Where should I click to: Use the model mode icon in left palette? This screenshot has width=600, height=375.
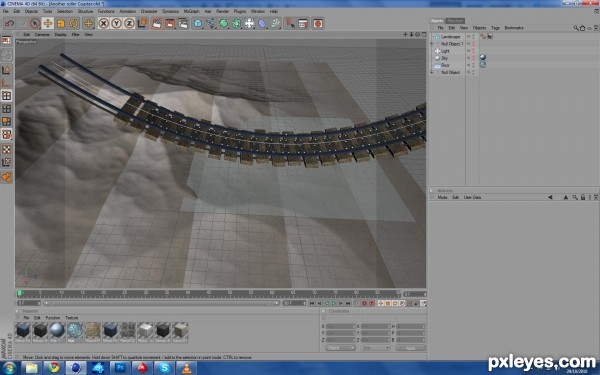(x=7, y=70)
